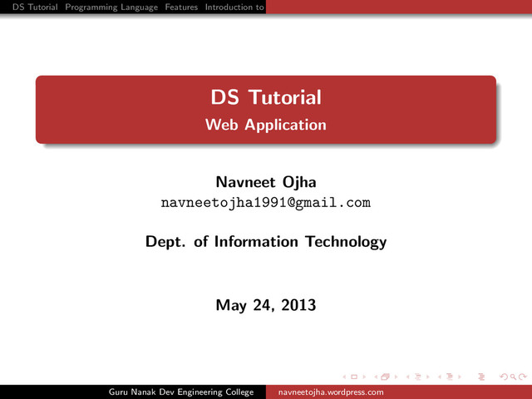Viewport: 532px width, 399px height.
Task: Click Dept. of Information Technology text
Action: 266,242
